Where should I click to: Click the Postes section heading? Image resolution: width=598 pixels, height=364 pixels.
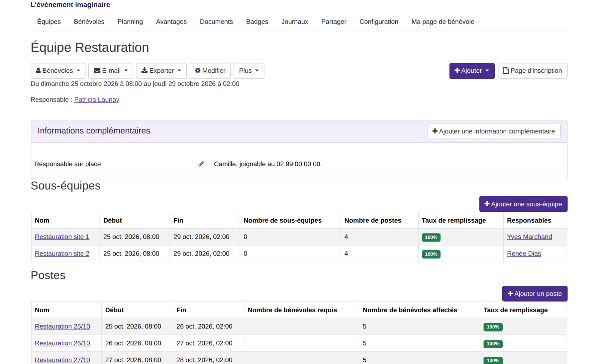point(48,275)
